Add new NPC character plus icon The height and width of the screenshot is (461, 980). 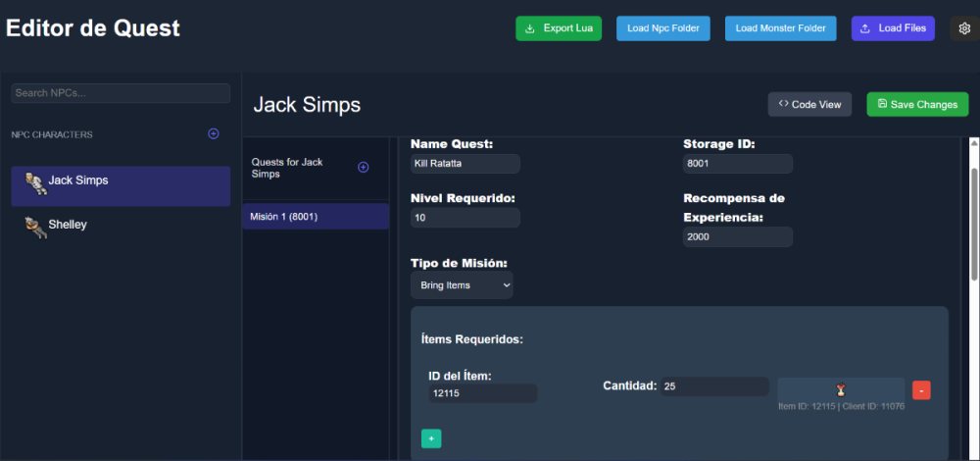point(214,133)
